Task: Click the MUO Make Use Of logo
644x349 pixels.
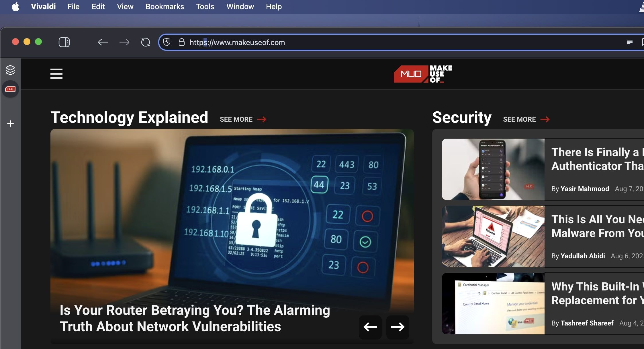Action: pos(423,74)
